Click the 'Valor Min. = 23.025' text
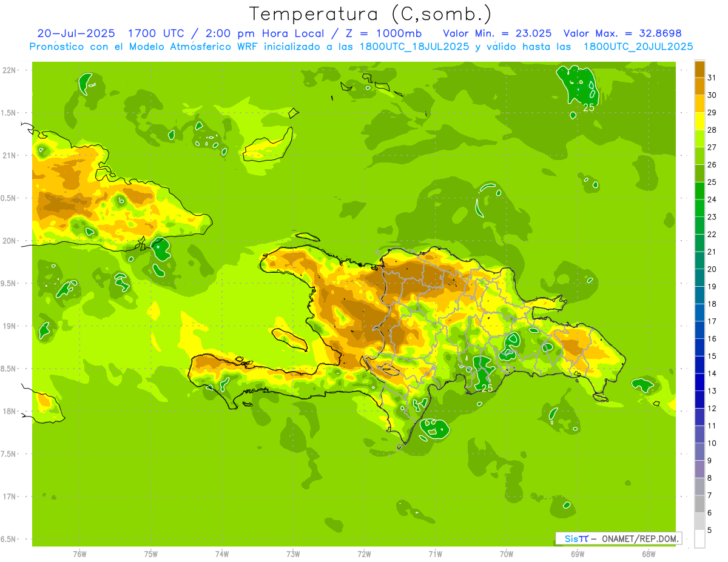This screenshot has width=728, height=562. point(497,33)
